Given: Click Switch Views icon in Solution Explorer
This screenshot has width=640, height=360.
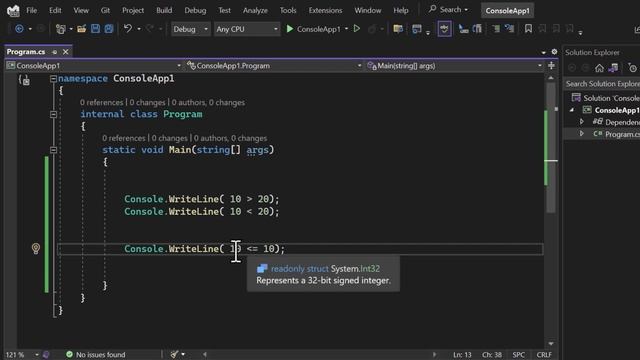Looking at the screenshot, I should pos(613,68).
